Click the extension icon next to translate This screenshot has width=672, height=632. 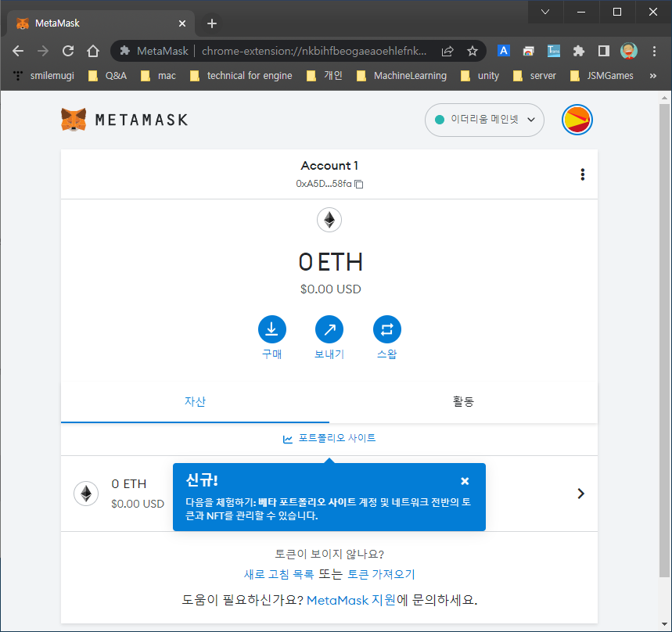coord(528,51)
